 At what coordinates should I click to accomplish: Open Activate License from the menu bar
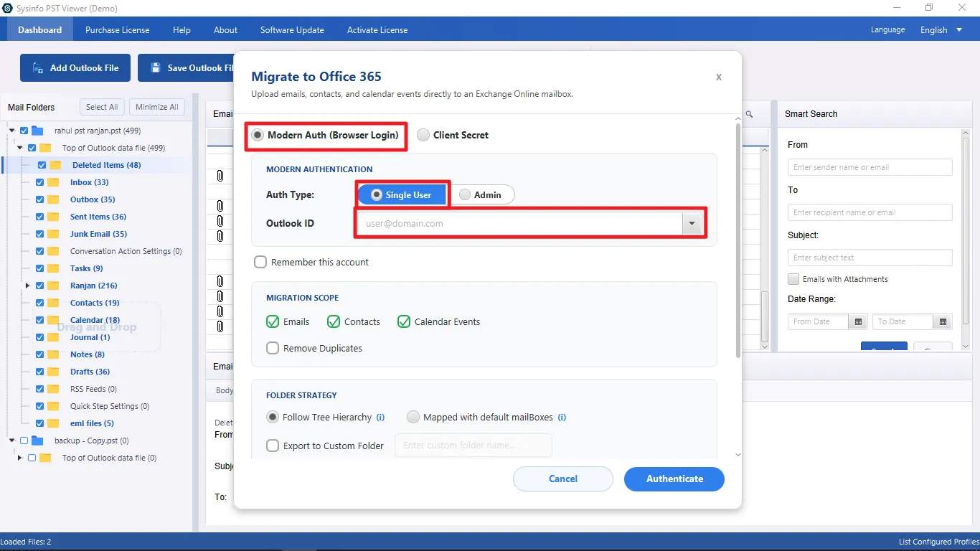pos(377,30)
